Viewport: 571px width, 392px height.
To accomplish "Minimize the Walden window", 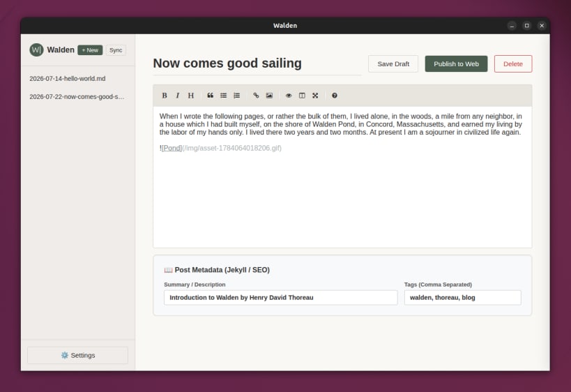I will (512, 26).
